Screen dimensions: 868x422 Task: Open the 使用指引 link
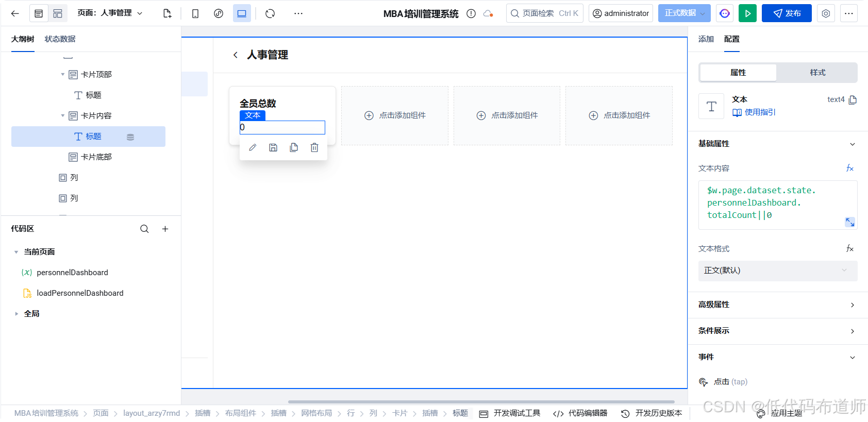(754, 112)
